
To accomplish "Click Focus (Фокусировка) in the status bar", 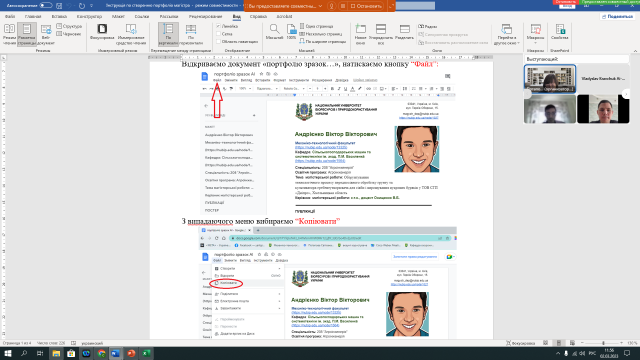I will click(521, 343).
